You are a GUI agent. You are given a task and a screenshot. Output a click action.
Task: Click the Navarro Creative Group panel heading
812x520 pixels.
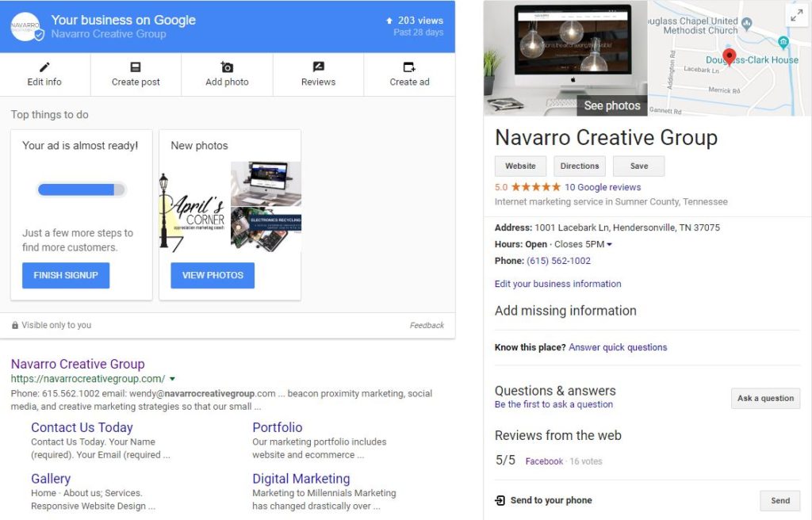[606, 138]
